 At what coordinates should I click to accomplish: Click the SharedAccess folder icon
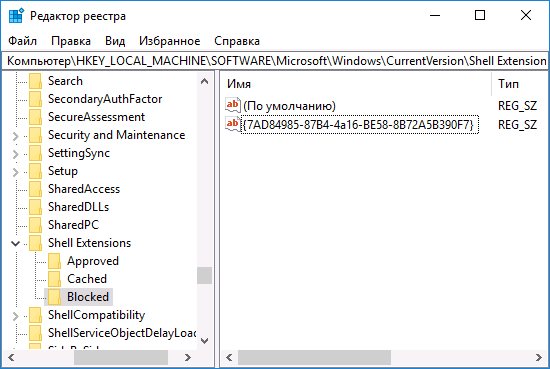pyautogui.click(x=35, y=189)
